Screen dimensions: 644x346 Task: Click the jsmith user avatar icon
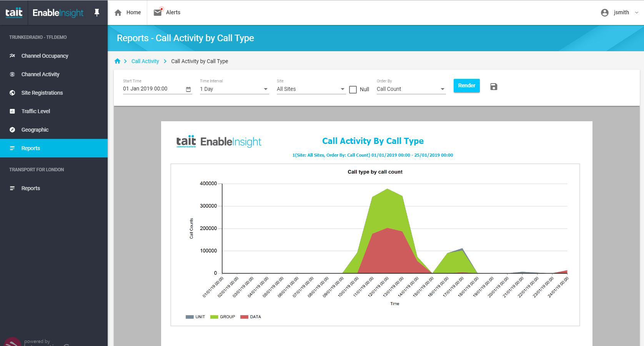tap(604, 13)
